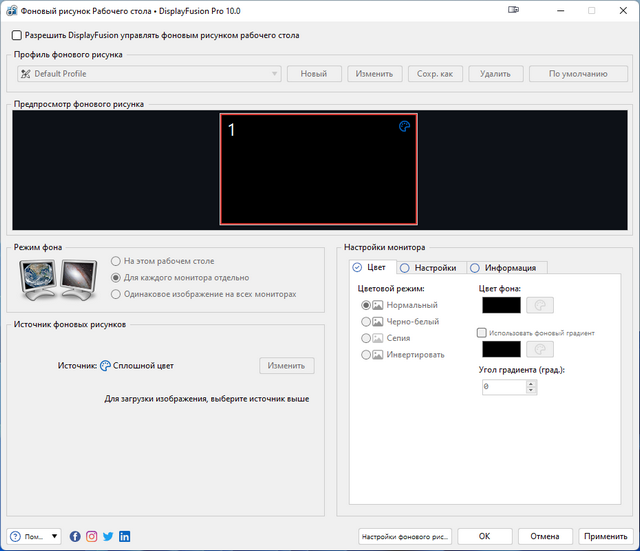Image resolution: width=640 pixels, height=551 pixels.
Task: Enable 'Разрешить DisplayFusion управлять фоновым рисунком' checkbox
Action: click(16, 35)
